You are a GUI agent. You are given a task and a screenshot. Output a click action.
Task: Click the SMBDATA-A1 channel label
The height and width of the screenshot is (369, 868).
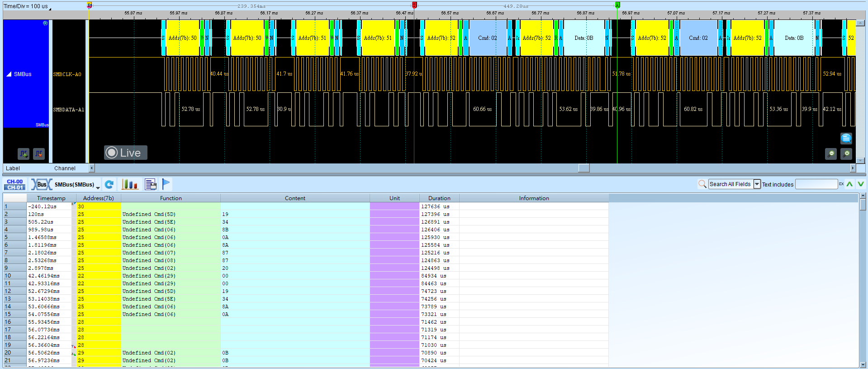point(68,110)
